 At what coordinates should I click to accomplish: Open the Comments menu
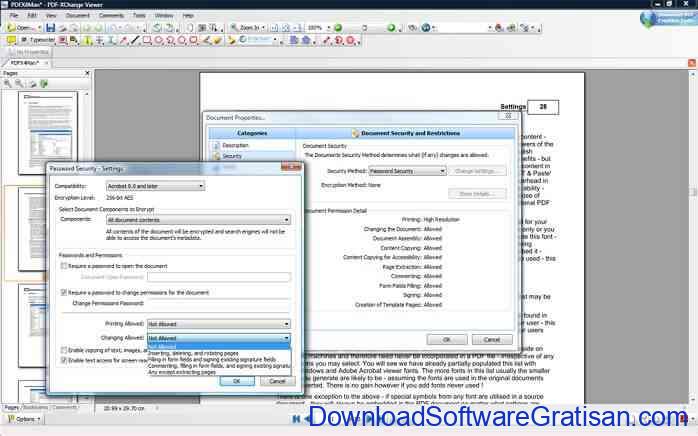(x=111, y=16)
